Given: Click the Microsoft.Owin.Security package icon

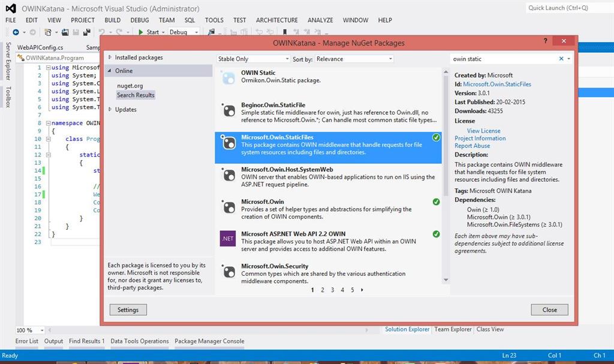Looking at the screenshot, I should (x=228, y=271).
